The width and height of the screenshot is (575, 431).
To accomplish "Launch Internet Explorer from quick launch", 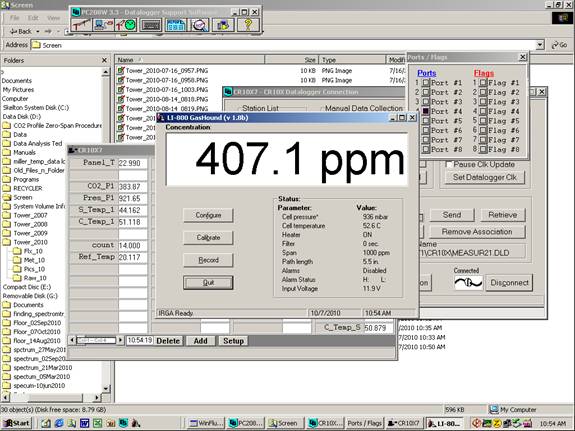I will (59, 423).
